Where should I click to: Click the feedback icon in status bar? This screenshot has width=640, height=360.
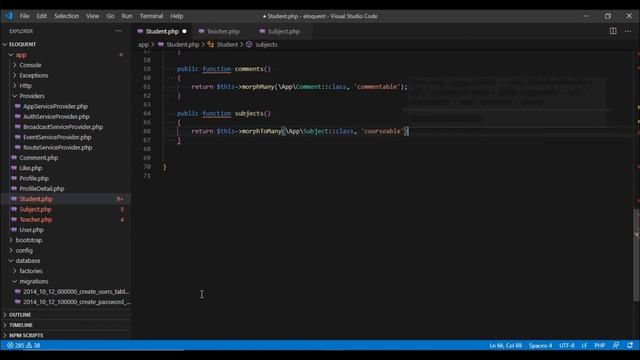pos(616,345)
